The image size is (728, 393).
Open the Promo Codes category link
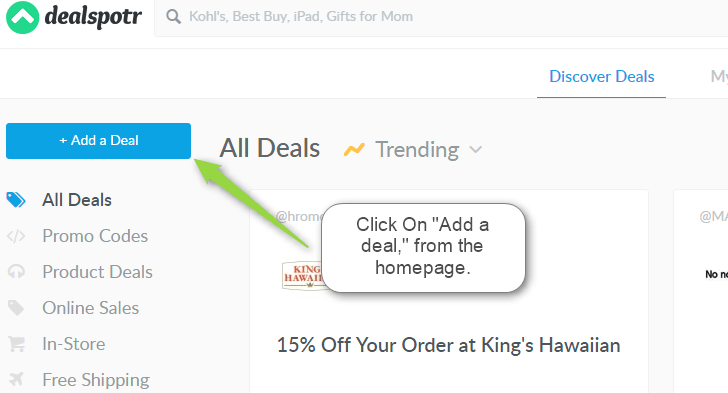[95, 236]
